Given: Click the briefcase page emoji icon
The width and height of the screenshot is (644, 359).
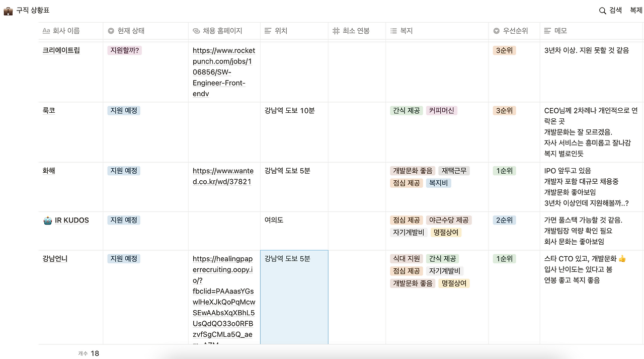Looking at the screenshot, I should pos(8,10).
